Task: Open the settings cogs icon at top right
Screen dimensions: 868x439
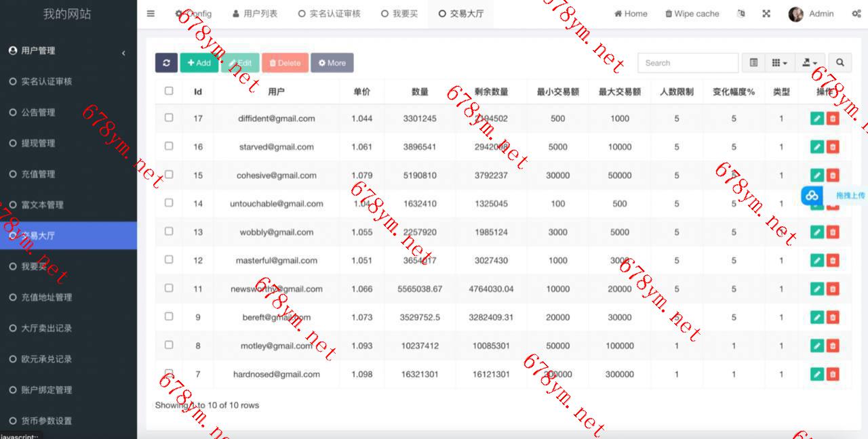Action: coord(856,14)
